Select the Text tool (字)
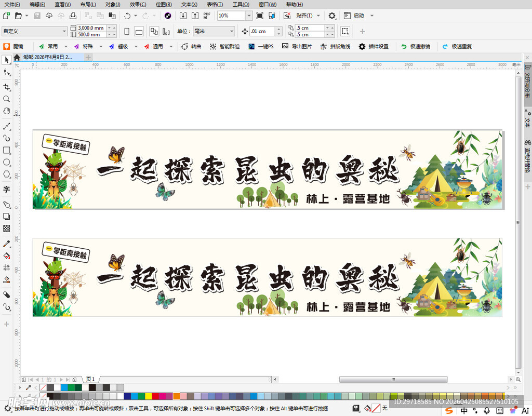The image size is (532, 416). click(x=6, y=189)
